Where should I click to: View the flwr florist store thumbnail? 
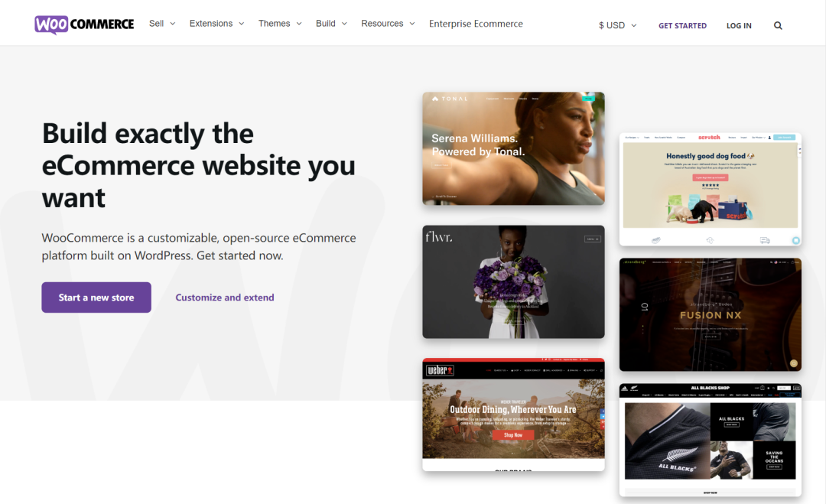coord(513,281)
